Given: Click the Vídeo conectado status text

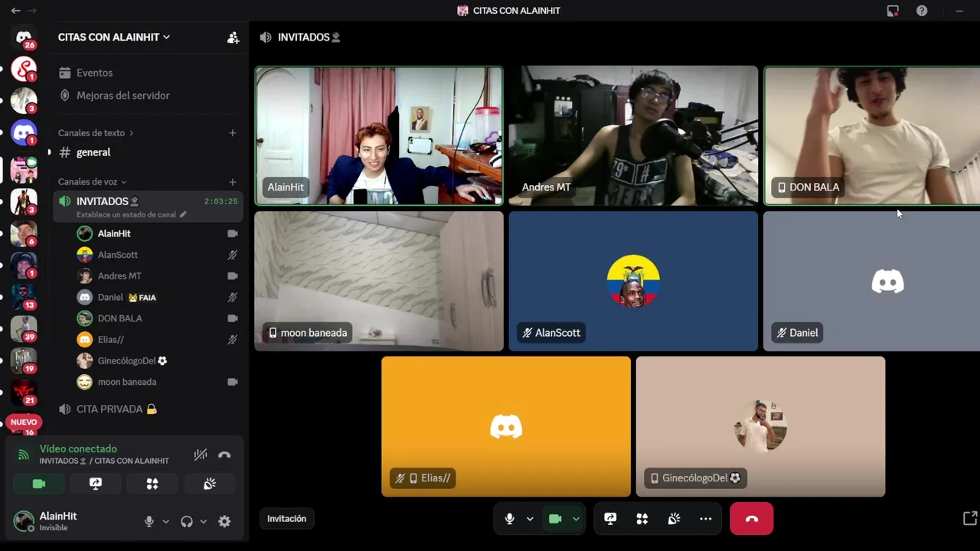Looking at the screenshot, I should 78,449.
